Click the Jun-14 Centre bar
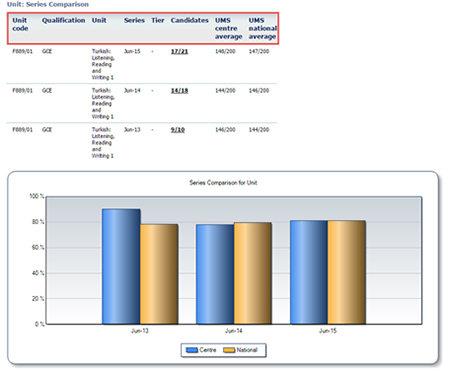This screenshot has width=450, height=374. [215, 274]
